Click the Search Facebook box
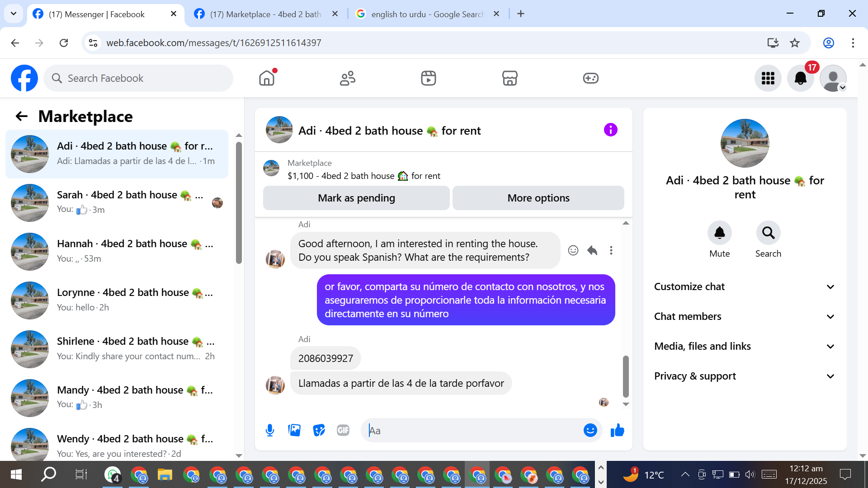This screenshot has width=868, height=488. 138,78
